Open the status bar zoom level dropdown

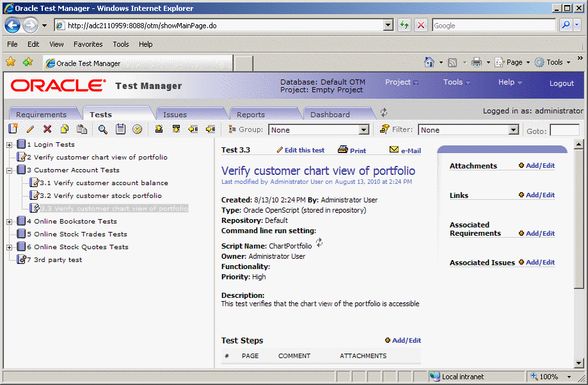[x=569, y=377]
